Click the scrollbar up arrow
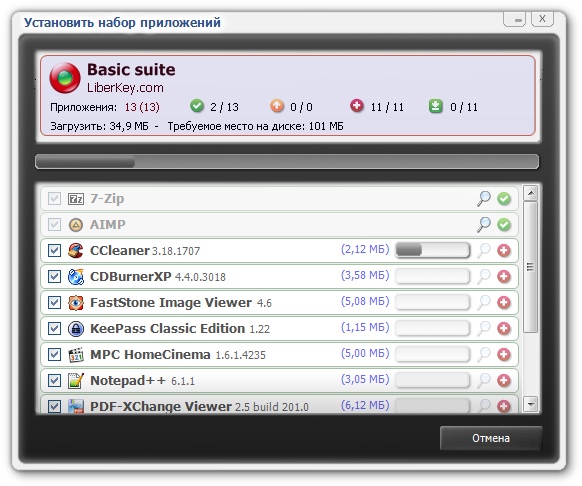Viewport: 582px width, 486px height. click(531, 193)
